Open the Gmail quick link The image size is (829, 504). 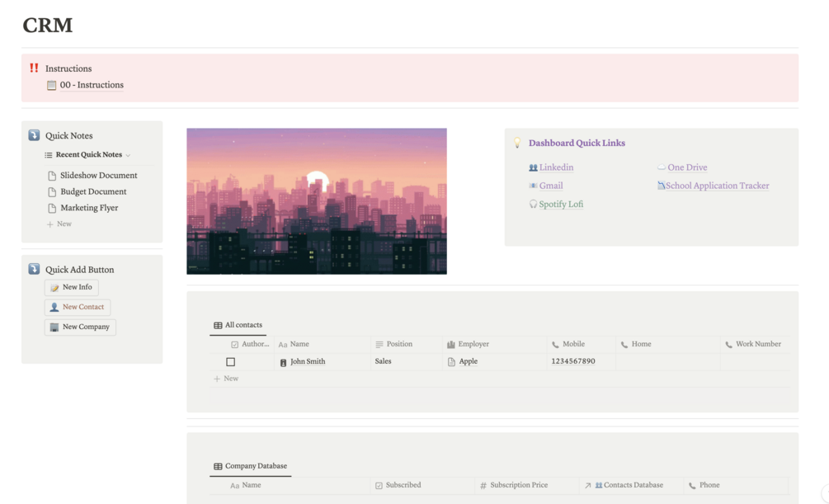tap(551, 186)
